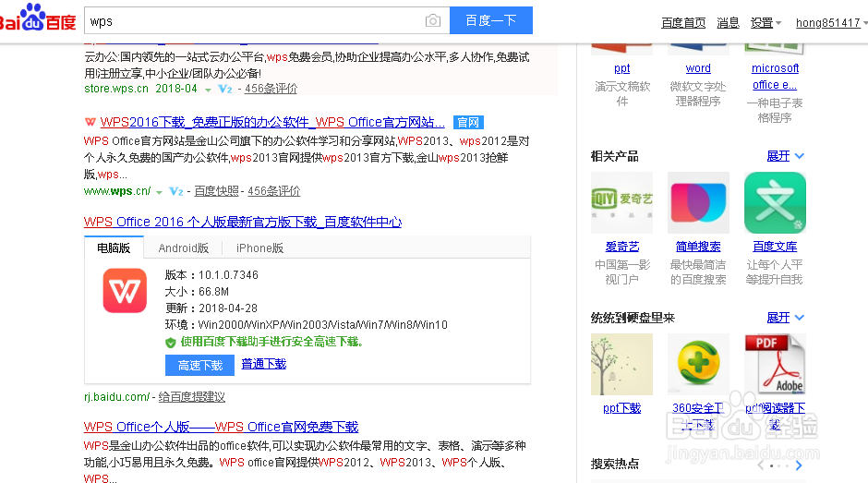Open 消息 messages link
Screen dimensions: 868x483
click(x=728, y=23)
